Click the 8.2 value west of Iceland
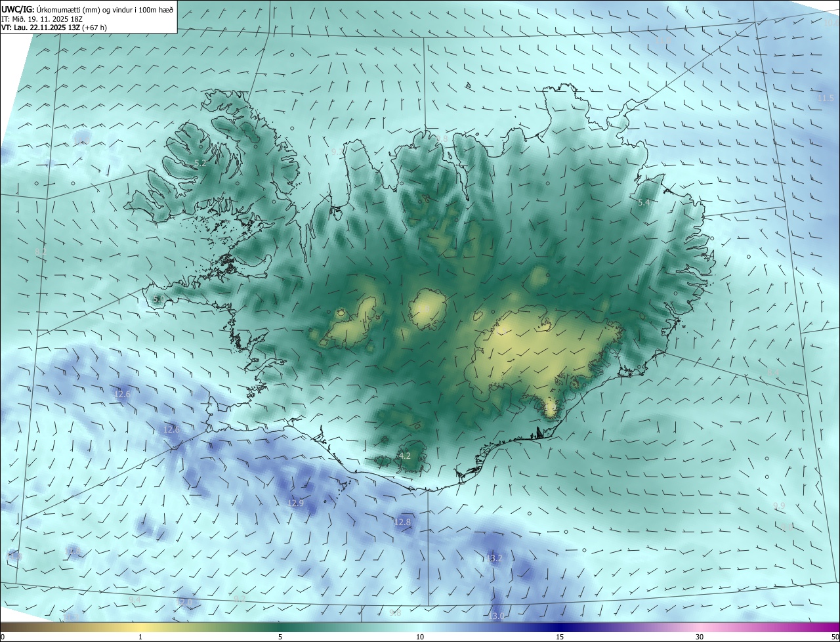The width and height of the screenshot is (840, 642). coord(40,251)
